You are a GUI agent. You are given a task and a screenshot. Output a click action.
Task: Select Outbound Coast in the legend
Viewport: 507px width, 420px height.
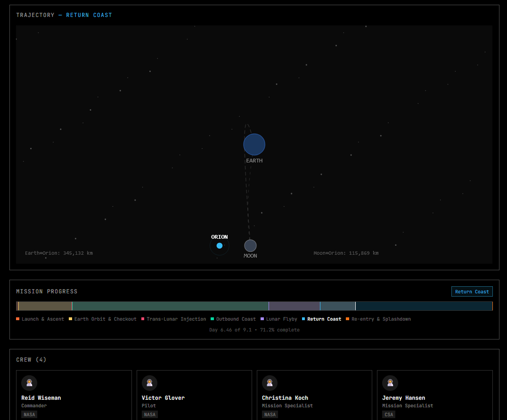pyautogui.click(x=233, y=319)
